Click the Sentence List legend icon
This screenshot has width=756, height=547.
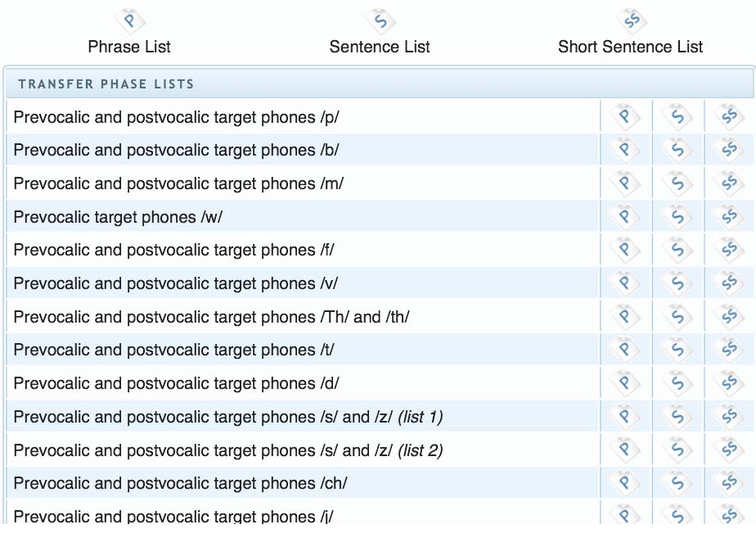(380, 20)
